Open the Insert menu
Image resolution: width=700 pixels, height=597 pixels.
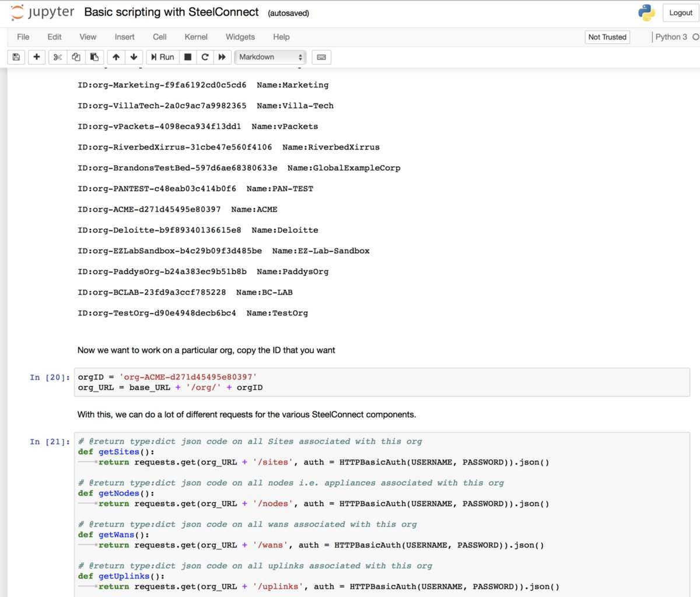pos(124,37)
